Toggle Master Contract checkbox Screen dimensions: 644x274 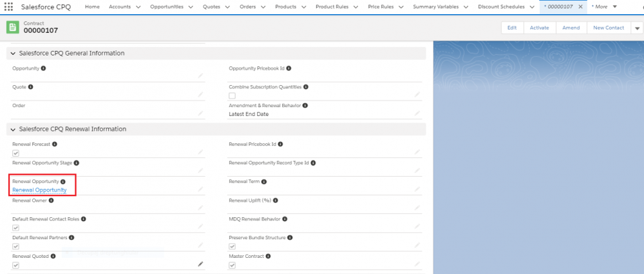click(232, 265)
